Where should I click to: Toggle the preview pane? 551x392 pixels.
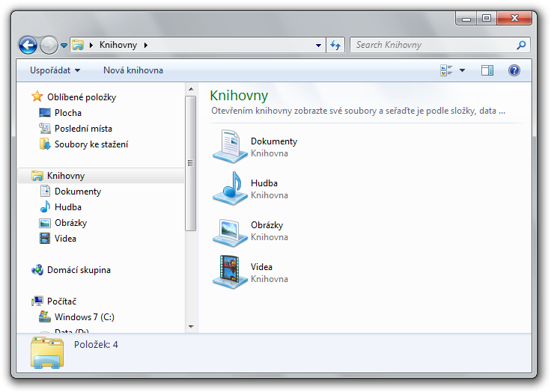click(x=487, y=70)
